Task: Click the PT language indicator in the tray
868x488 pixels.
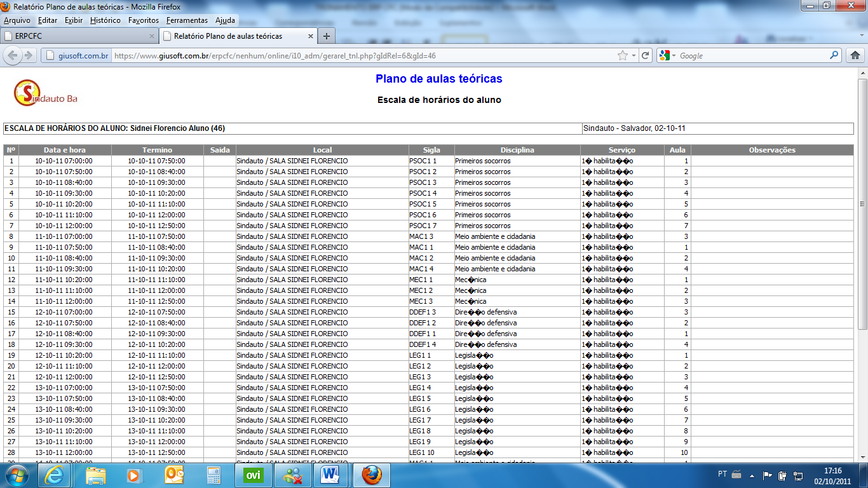Action: coord(722,474)
